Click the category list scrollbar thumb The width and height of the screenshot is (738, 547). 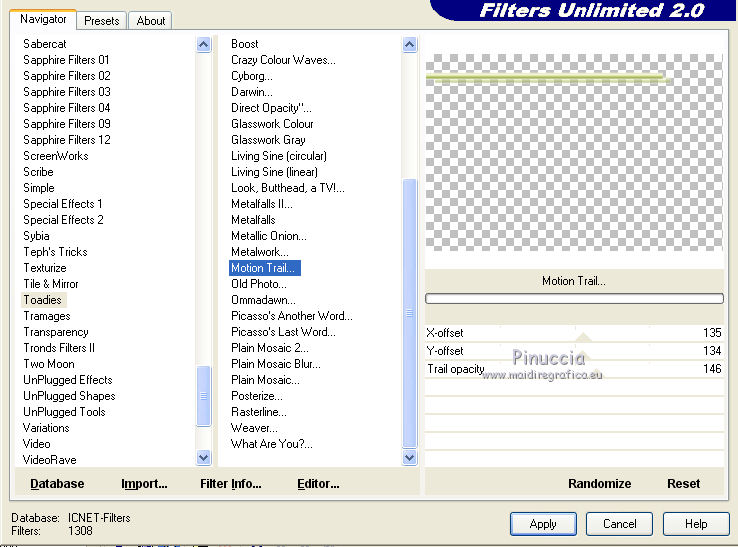coord(203,396)
